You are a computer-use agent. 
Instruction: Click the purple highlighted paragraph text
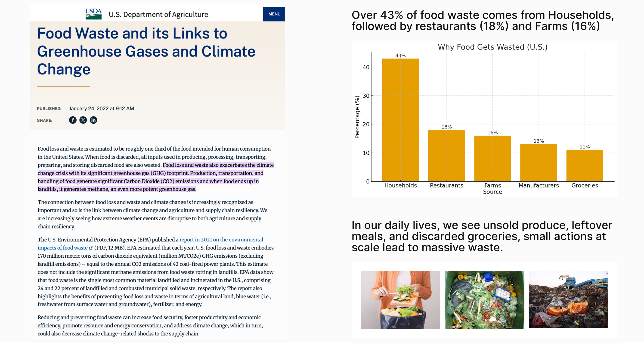(155, 177)
